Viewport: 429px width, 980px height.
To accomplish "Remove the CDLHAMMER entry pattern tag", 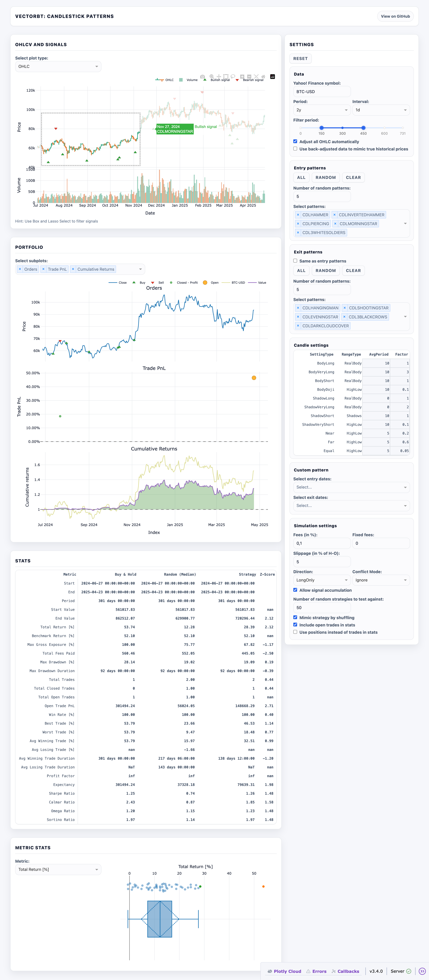I will click(298, 215).
